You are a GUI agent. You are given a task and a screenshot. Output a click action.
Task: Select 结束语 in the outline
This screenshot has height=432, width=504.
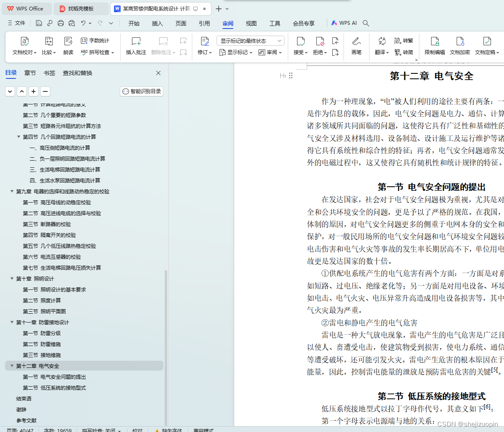click(24, 398)
